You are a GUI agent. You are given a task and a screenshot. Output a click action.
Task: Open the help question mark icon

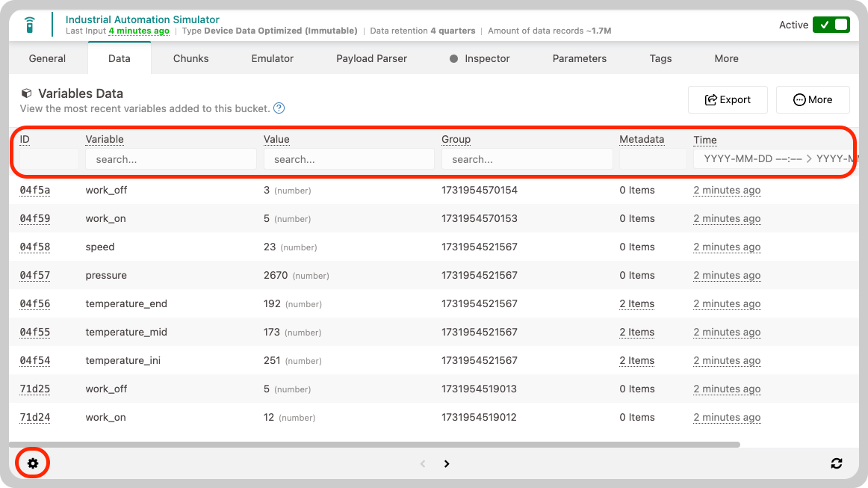(279, 108)
